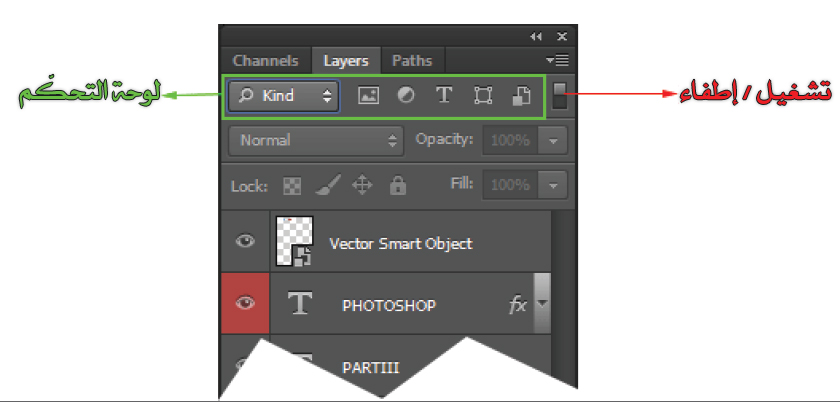Filter for shape layers icon

coord(483,96)
